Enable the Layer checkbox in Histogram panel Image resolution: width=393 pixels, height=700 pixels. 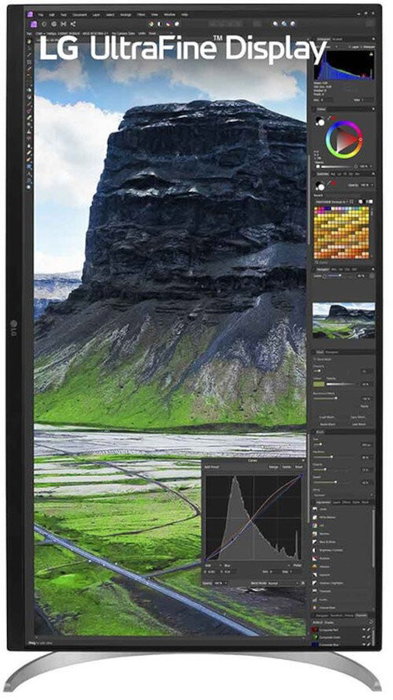(349, 46)
